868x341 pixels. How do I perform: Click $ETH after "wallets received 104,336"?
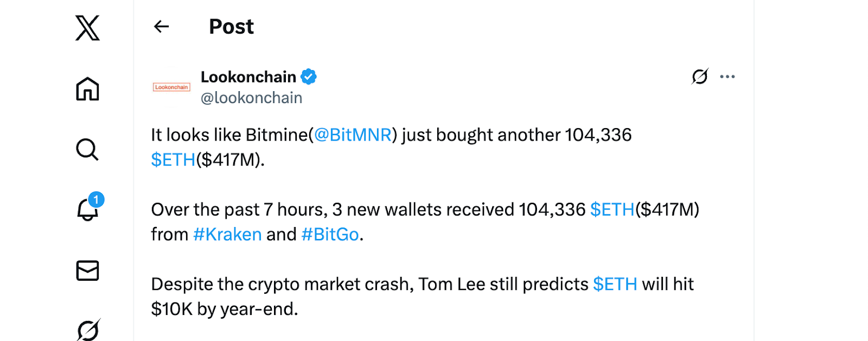point(612,210)
